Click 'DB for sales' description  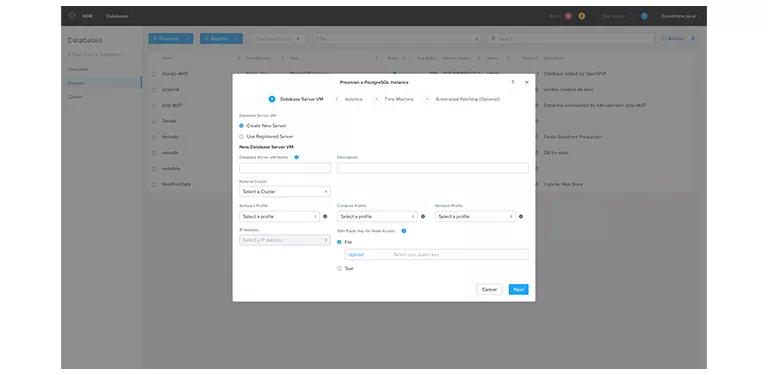556,153
